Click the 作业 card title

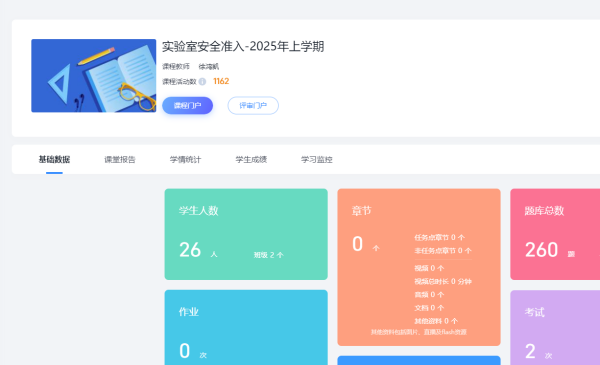coord(189,312)
